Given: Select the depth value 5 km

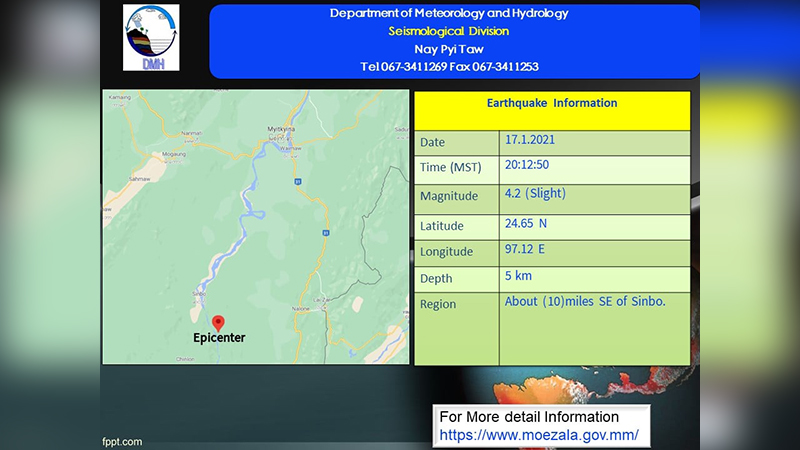Looking at the screenshot, I should pyautogui.click(x=518, y=276).
